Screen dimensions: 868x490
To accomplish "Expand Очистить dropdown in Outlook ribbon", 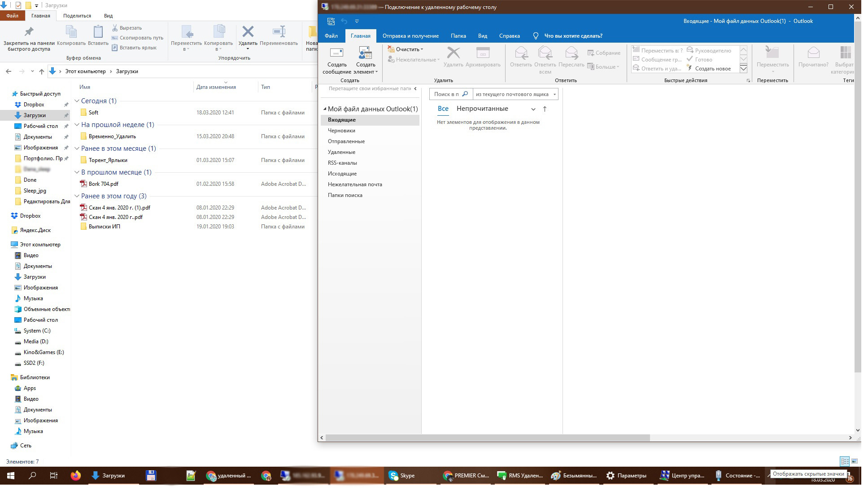I will pyautogui.click(x=422, y=49).
